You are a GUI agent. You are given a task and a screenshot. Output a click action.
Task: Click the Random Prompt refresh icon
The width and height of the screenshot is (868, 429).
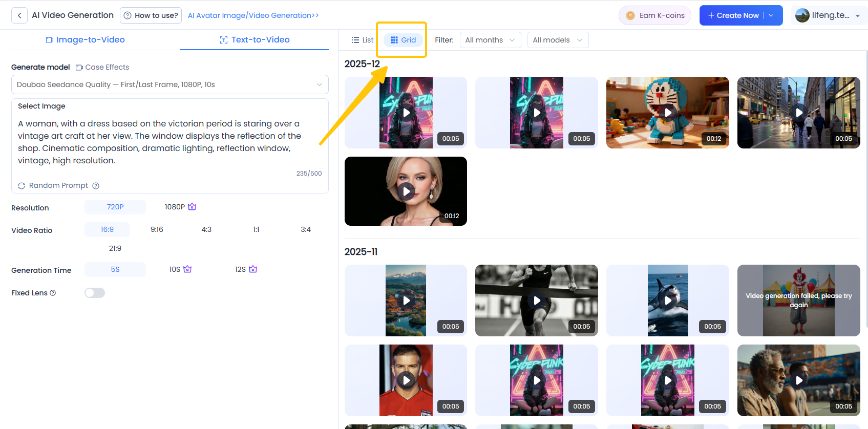click(x=22, y=186)
